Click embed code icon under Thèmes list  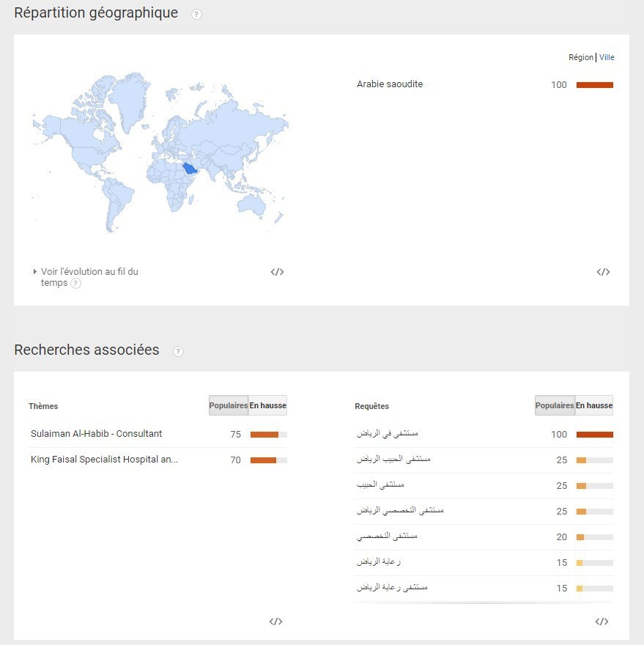pyautogui.click(x=275, y=622)
